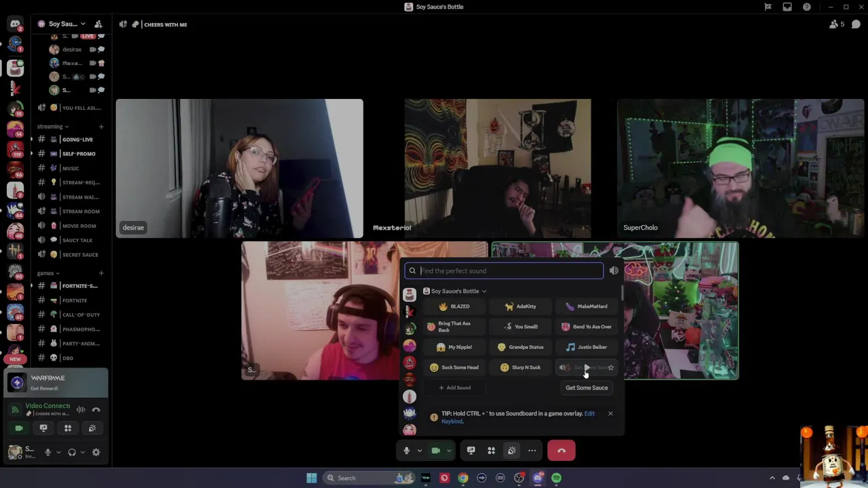Click the invite people icon beside server name

[x=98, y=24]
